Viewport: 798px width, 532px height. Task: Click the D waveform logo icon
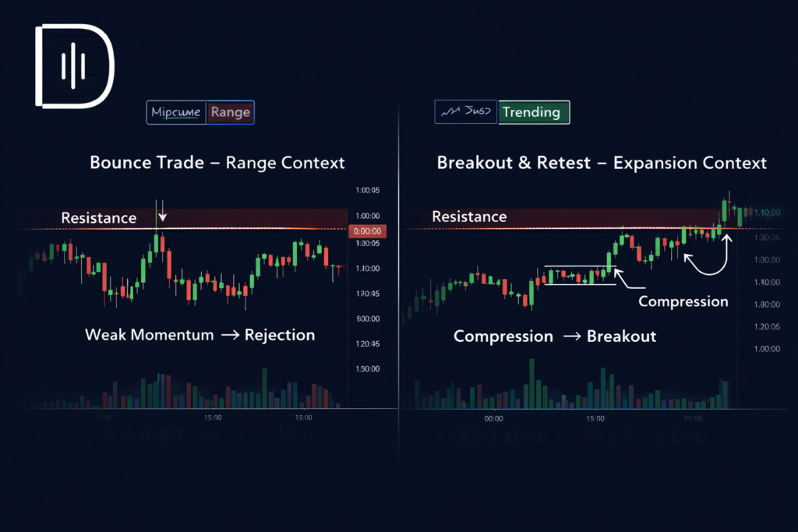74,65
